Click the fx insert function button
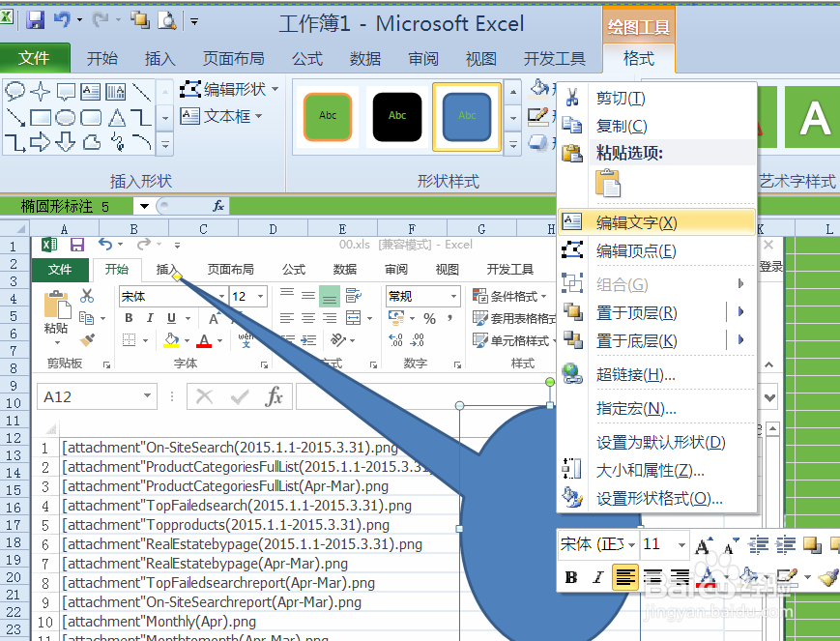The image size is (840, 641). point(218,206)
